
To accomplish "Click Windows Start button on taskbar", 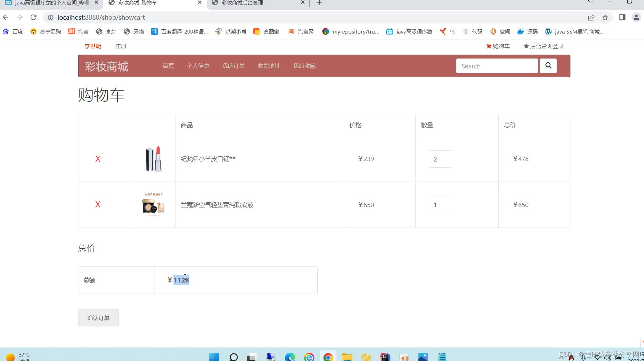I will pos(214,357).
